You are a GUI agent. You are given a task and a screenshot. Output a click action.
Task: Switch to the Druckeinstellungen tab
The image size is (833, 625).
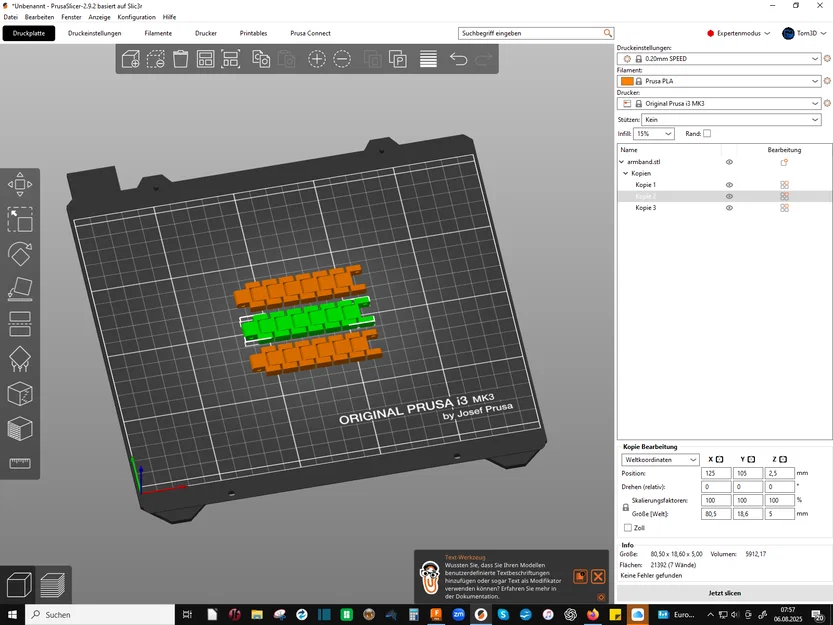click(95, 33)
